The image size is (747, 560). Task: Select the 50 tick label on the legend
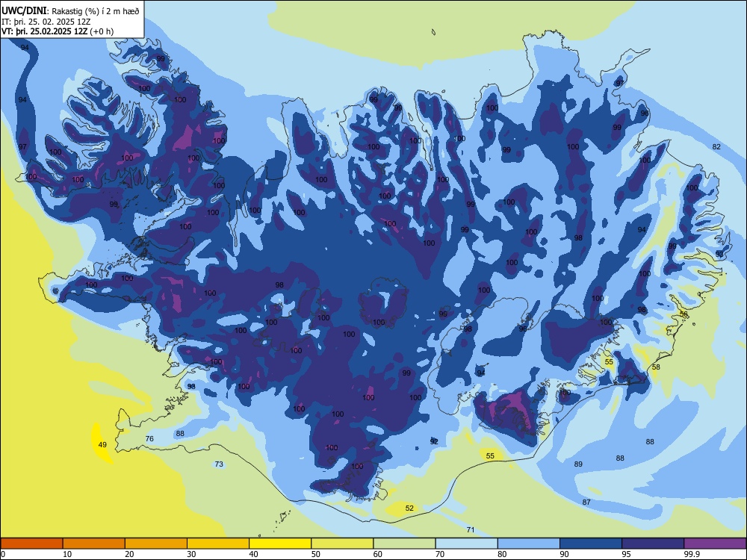click(315, 554)
